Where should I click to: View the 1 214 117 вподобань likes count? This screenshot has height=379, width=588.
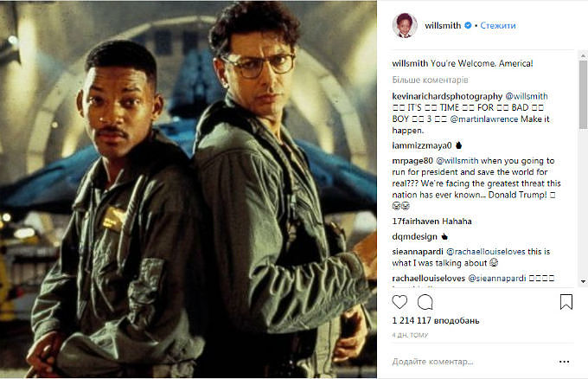[436, 321]
